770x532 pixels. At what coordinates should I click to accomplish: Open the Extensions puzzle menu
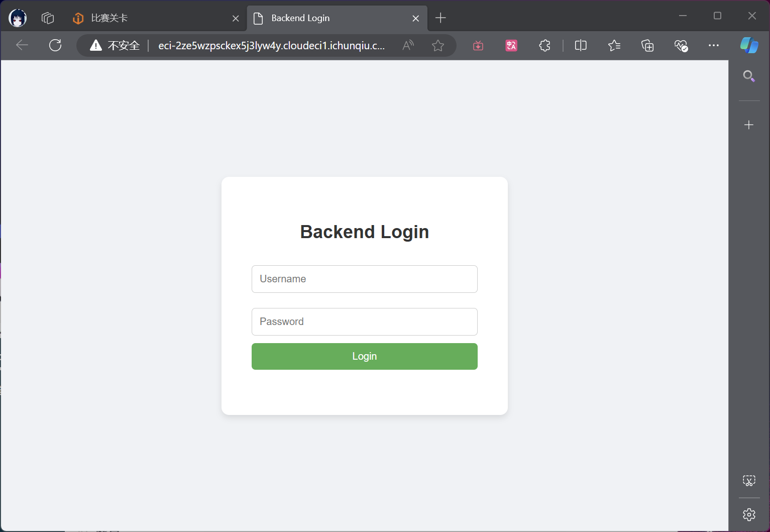(544, 46)
